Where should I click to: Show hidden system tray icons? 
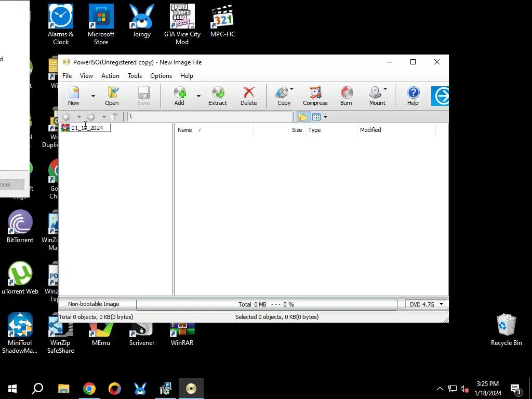(440, 389)
